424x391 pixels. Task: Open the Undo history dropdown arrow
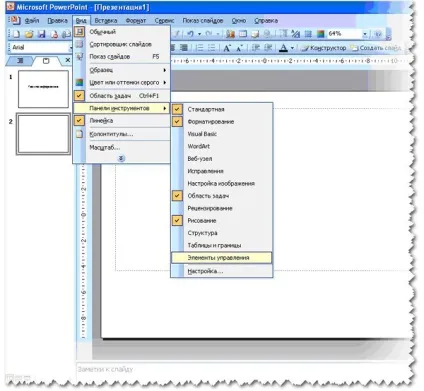click(199, 34)
